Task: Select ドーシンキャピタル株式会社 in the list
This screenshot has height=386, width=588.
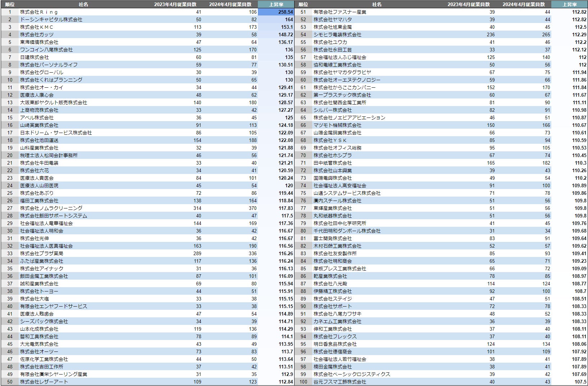Action: coord(51,19)
